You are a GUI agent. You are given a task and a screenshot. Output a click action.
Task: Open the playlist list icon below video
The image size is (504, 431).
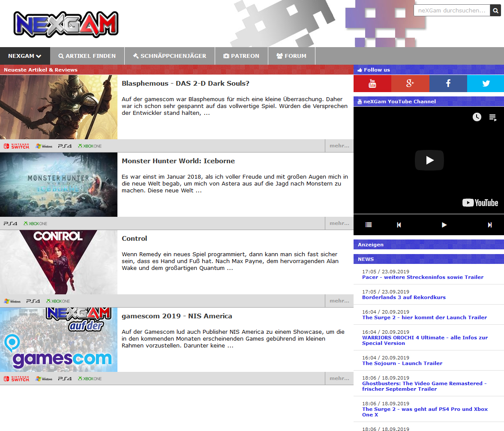[369, 225]
